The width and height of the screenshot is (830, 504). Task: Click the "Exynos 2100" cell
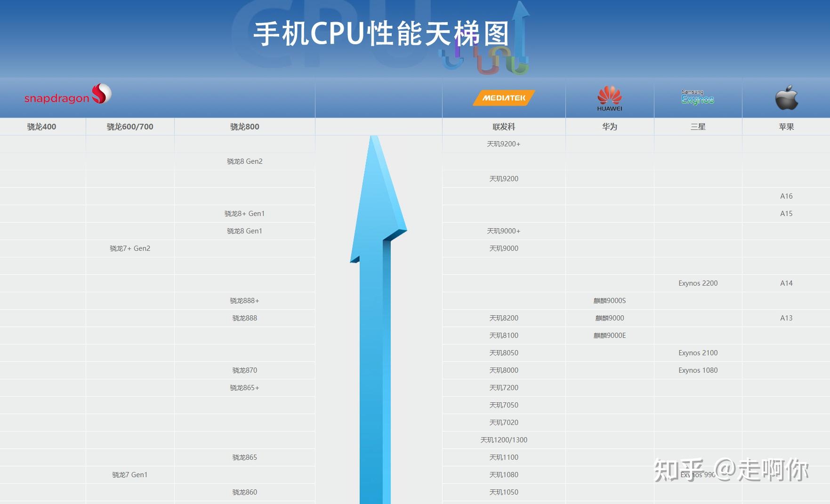click(x=698, y=353)
